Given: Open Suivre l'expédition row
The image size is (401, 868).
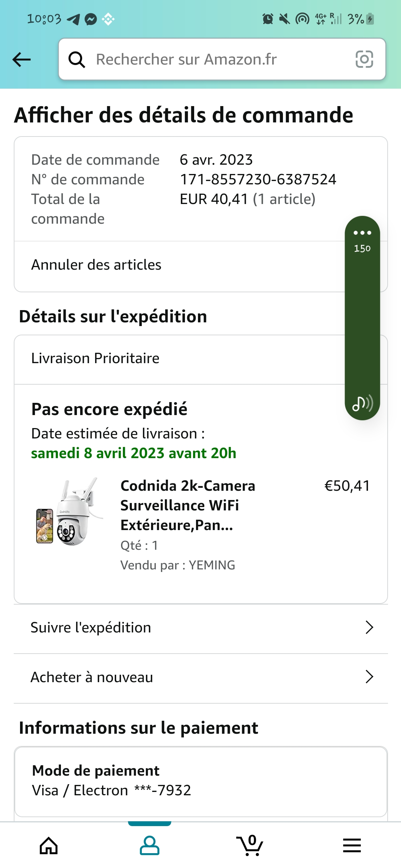Looking at the screenshot, I should click(x=91, y=628).
